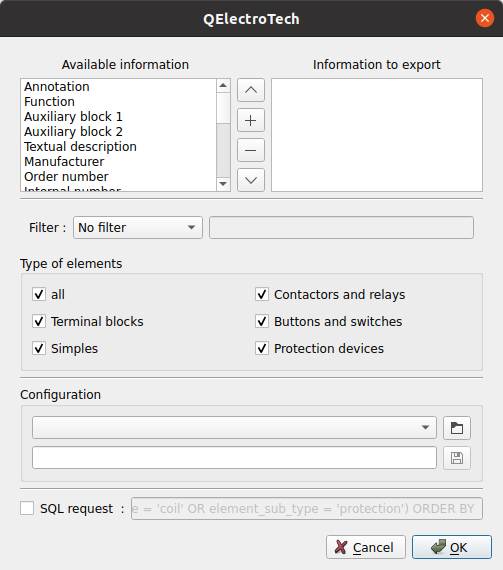Select 'Annotation' in available information

[118, 87]
